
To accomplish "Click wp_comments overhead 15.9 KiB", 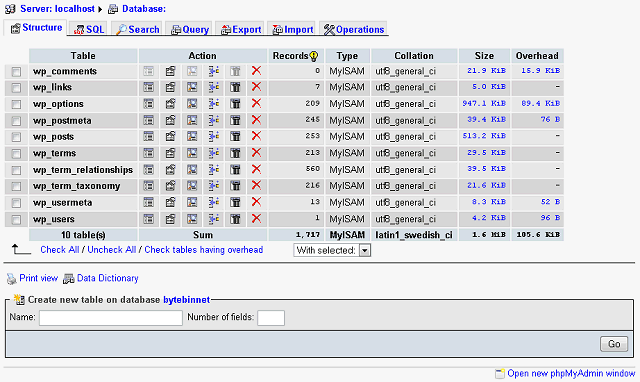I will pyautogui.click(x=540, y=71).
